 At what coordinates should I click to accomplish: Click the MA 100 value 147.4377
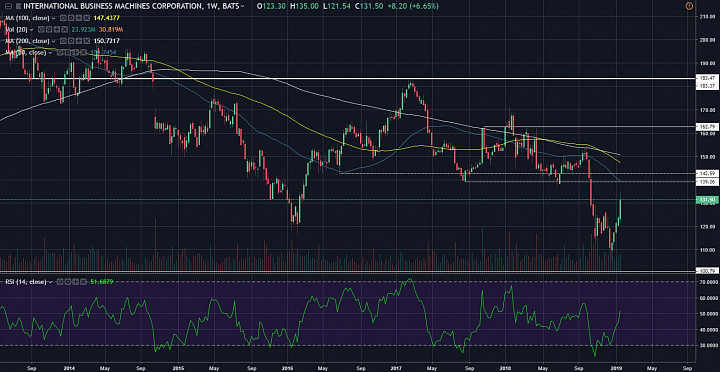click(107, 18)
